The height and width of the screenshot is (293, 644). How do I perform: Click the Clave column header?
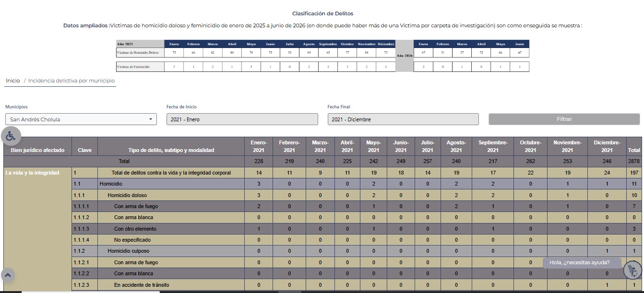[84, 150]
